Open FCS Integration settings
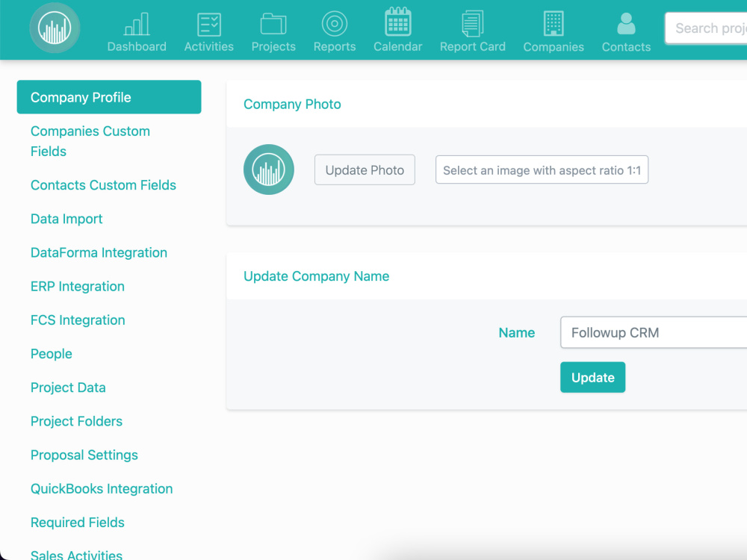The image size is (747, 560). point(78,320)
